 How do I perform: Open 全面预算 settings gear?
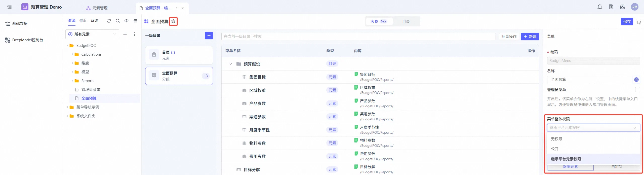[173, 21]
